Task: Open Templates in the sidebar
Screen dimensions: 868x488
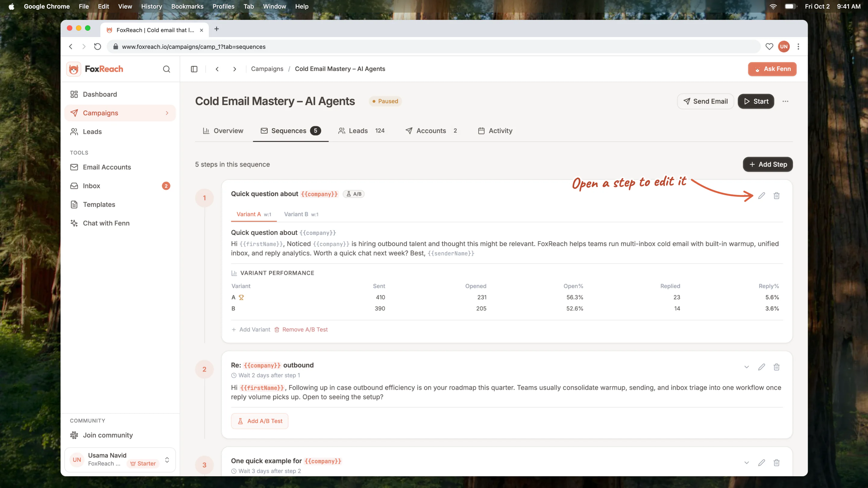Action: tap(120, 205)
